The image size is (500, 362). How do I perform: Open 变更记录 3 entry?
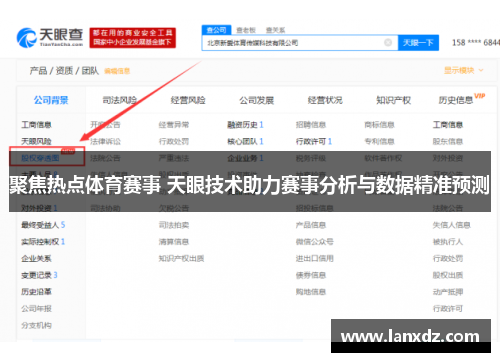39,275
